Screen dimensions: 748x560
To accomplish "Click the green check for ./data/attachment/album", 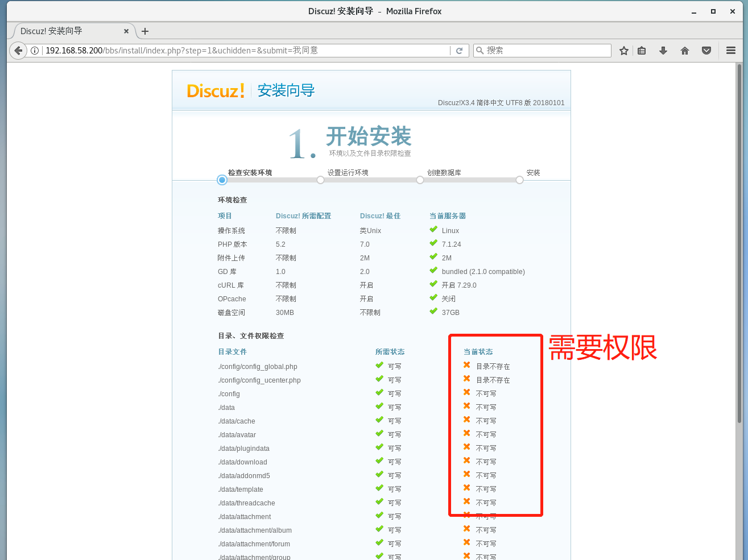I will pyautogui.click(x=379, y=529).
